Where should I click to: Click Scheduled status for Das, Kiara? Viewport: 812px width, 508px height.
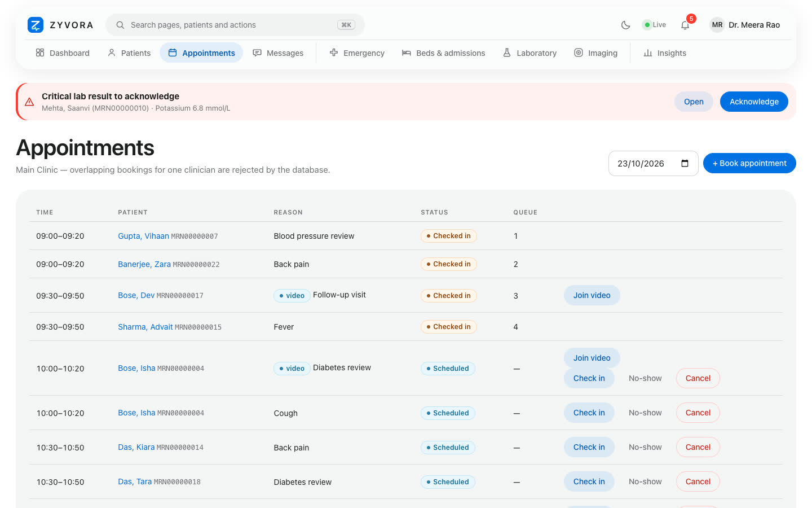point(448,448)
